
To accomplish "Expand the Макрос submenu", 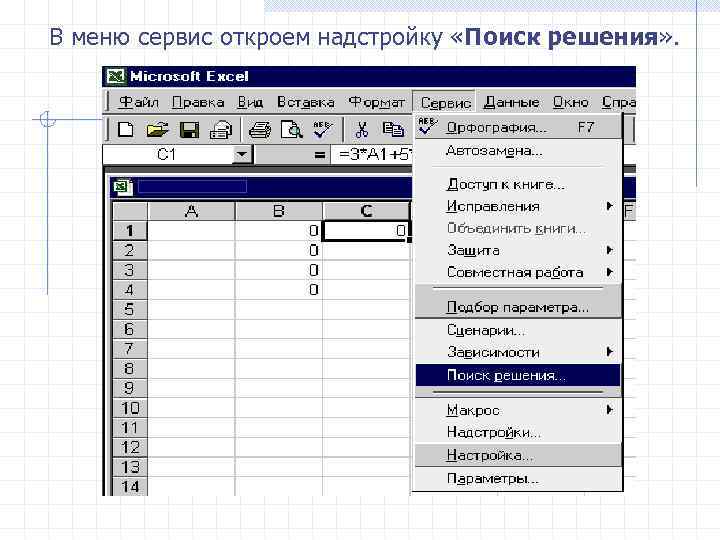I will pos(518,410).
